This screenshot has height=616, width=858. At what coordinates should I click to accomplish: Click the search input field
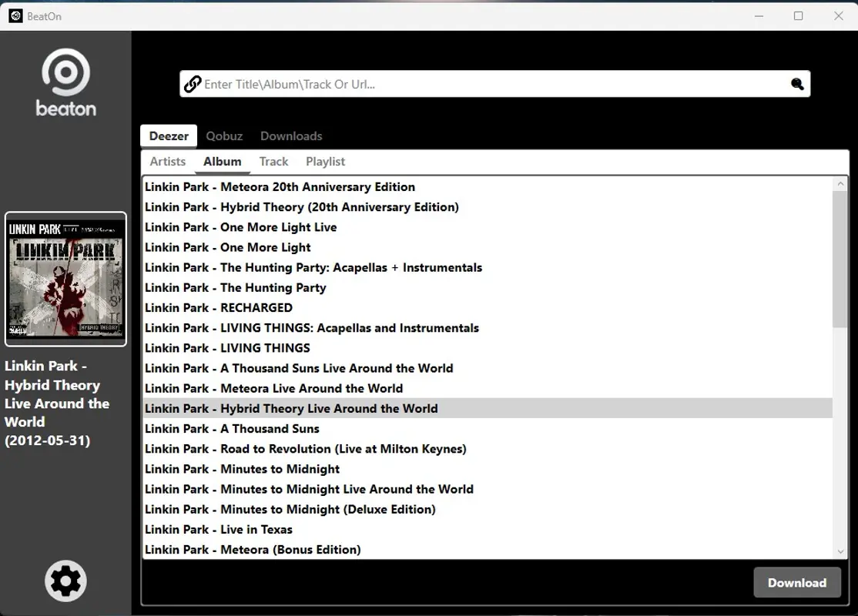[493, 84]
